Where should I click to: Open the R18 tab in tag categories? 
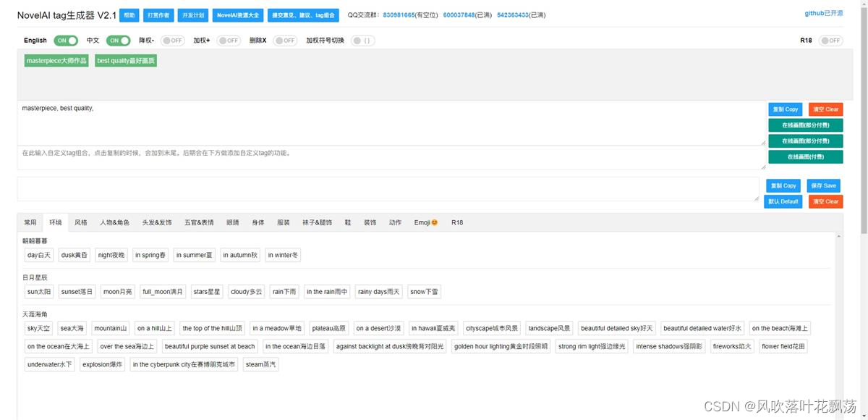(457, 222)
